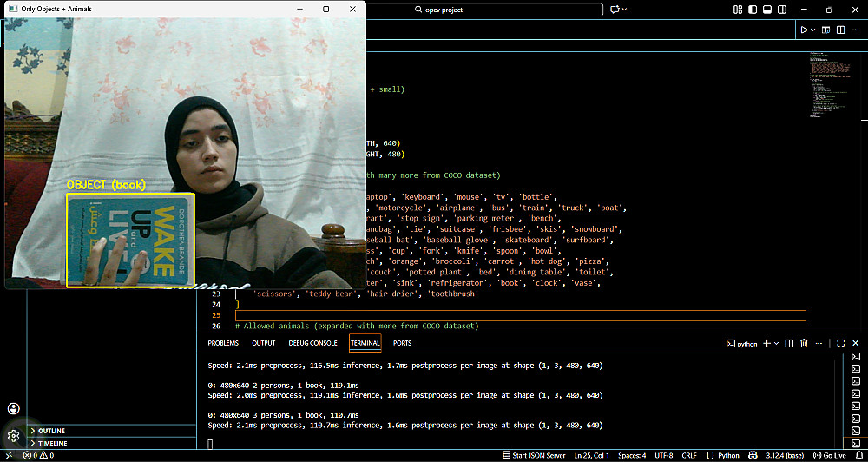
Task: Open the warnings count in status bar
Action: (x=48, y=455)
